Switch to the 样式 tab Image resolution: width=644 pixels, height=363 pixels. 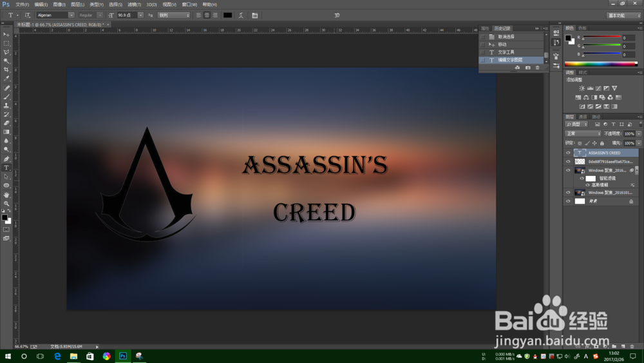tap(583, 72)
